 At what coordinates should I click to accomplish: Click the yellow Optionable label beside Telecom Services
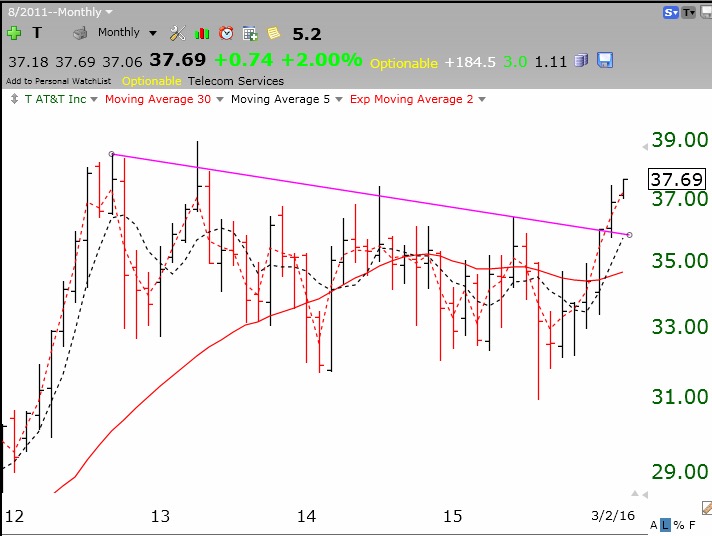[152, 81]
